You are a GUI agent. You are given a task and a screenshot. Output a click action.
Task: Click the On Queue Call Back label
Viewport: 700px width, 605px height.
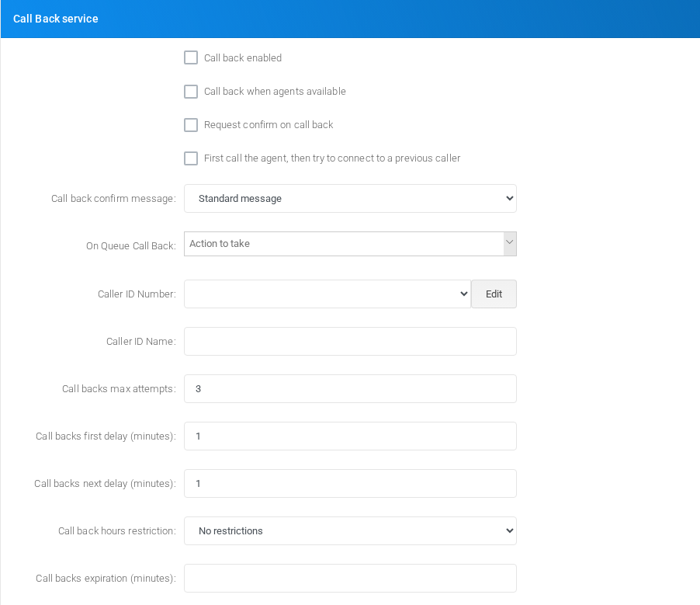tap(131, 245)
